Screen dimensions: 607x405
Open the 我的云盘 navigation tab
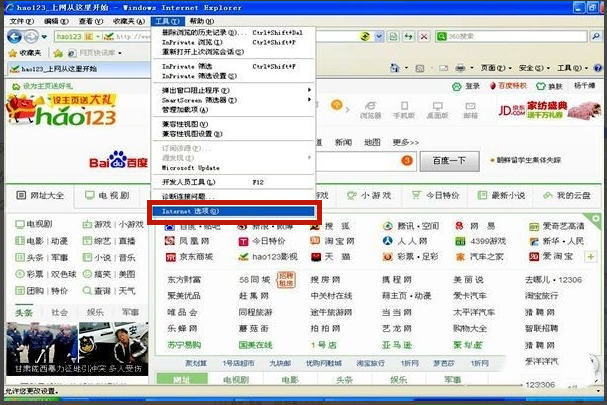[567, 196]
